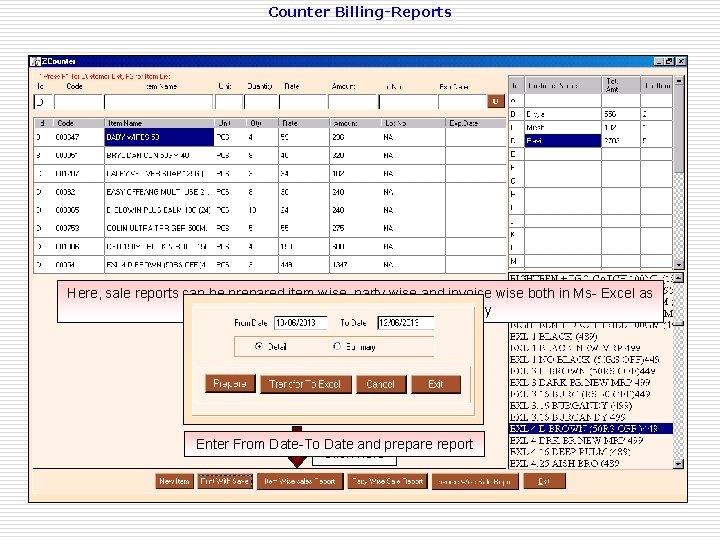Select the COLIN ULTRA item row
This screenshot has height=540, width=720.
coord(270,228)
